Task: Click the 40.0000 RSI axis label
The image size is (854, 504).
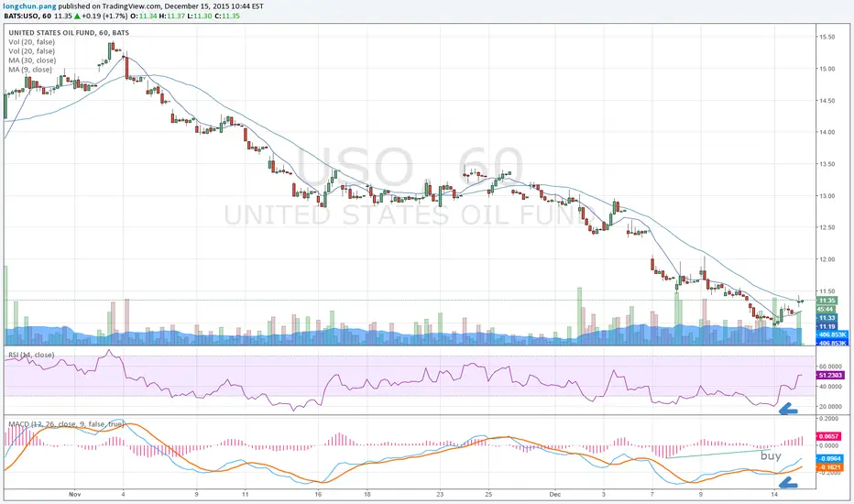Action: coord(830,387)
